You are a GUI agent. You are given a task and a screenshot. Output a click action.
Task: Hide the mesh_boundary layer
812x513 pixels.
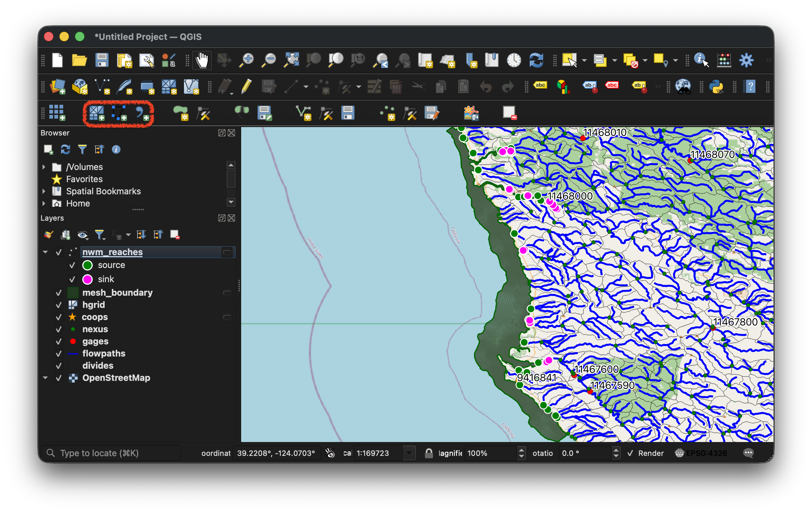[59, 293]
